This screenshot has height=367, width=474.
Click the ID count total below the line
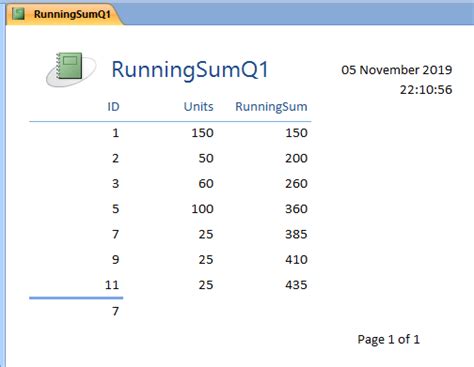point(116,311)
